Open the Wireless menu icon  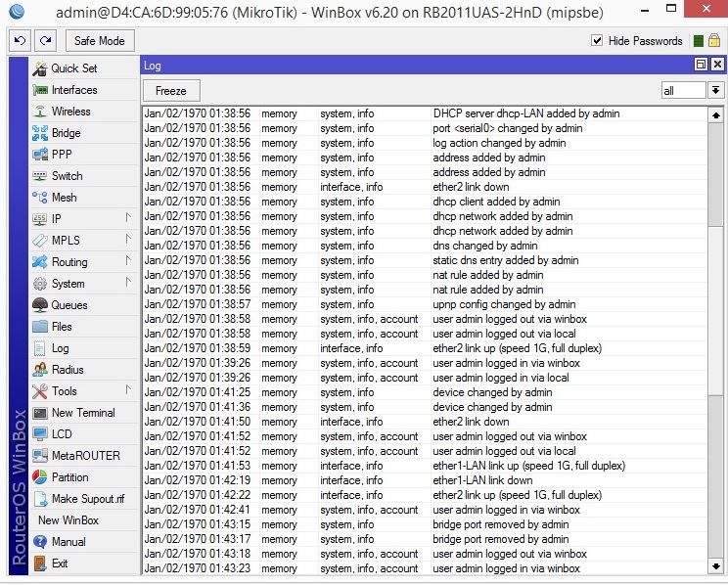pyautogui.click(x=40, y=112)
